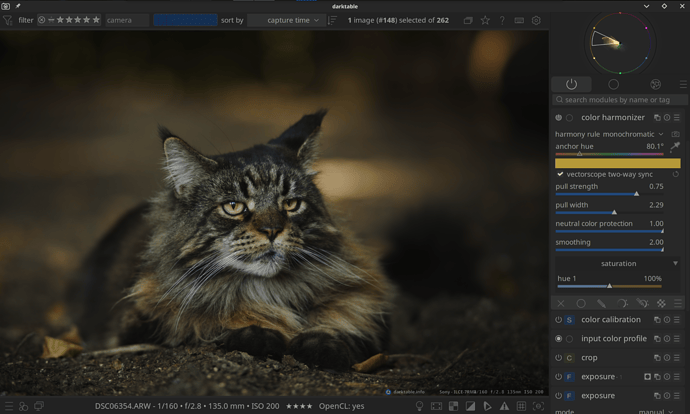Reset the color calibration module parameters
690x414 pixels.
point(666,320)
